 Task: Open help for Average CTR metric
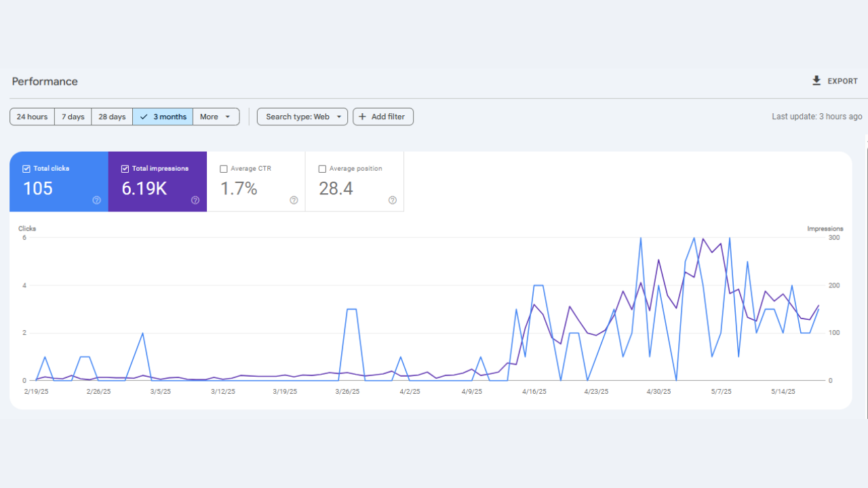294,200
